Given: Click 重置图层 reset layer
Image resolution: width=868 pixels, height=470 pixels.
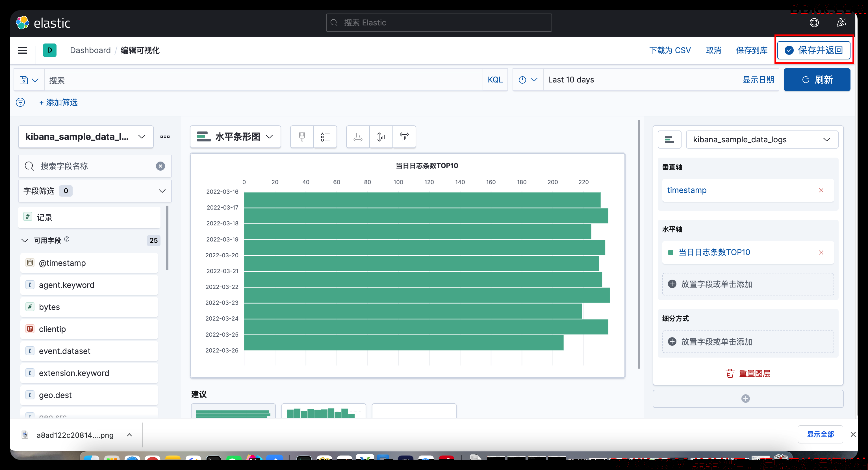Looking at the screenshot, I should coord(748,373).
